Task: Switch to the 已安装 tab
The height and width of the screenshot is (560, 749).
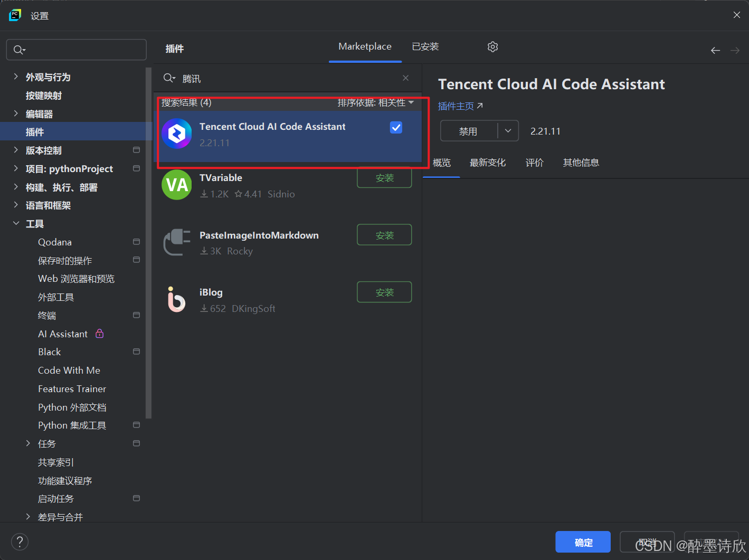Action: point(425,46)
